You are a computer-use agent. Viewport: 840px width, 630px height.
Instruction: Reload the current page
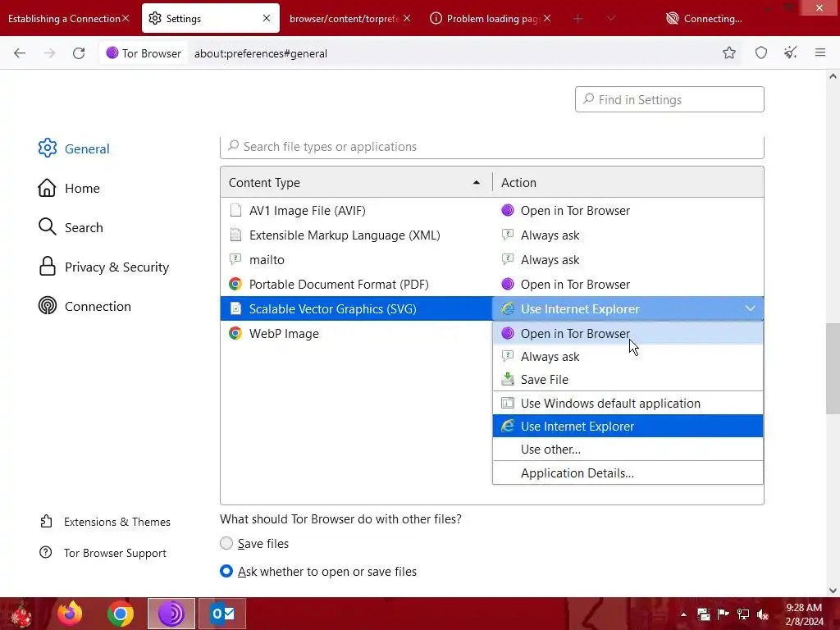click(x=79, y=53)
